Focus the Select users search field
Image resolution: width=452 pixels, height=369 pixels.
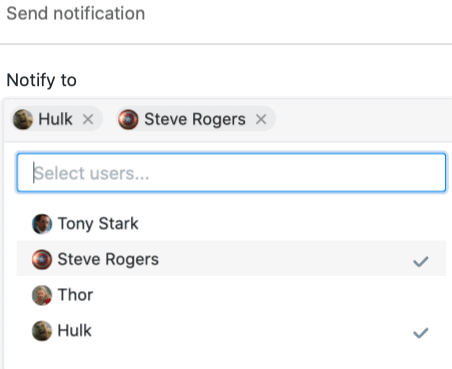[231, 173]
